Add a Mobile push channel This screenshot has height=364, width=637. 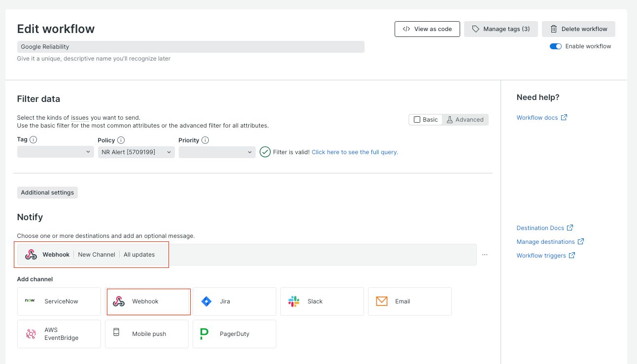click(x=147, y=334)
